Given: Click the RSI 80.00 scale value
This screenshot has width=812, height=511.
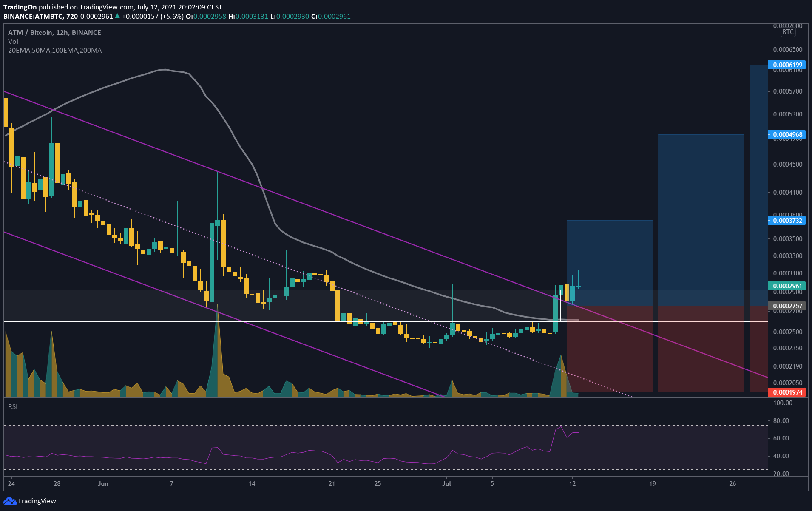Looking at the screenshot, I should pyautogui.click(x=781, y=421).
